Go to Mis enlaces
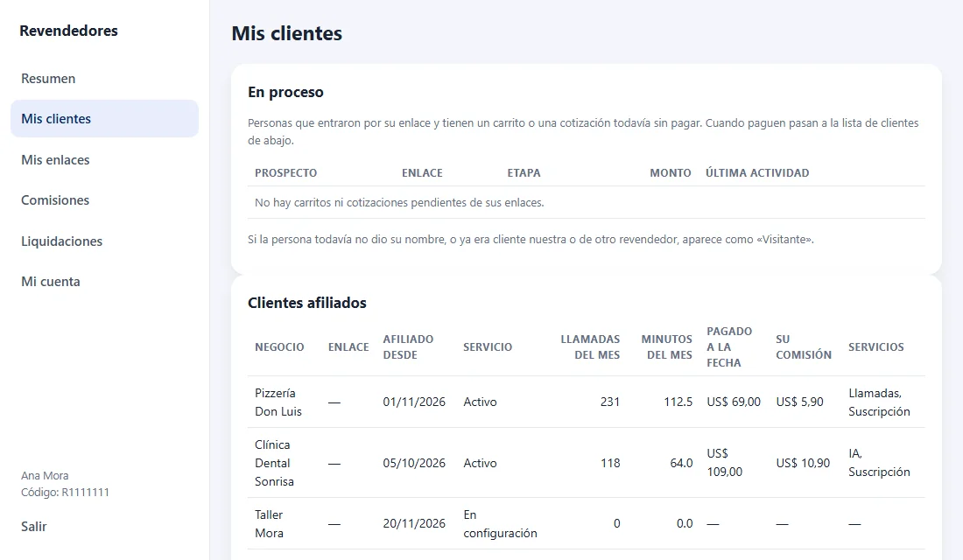Image resolution: width=963 pixels, height=560 pixels. point(55,159)
